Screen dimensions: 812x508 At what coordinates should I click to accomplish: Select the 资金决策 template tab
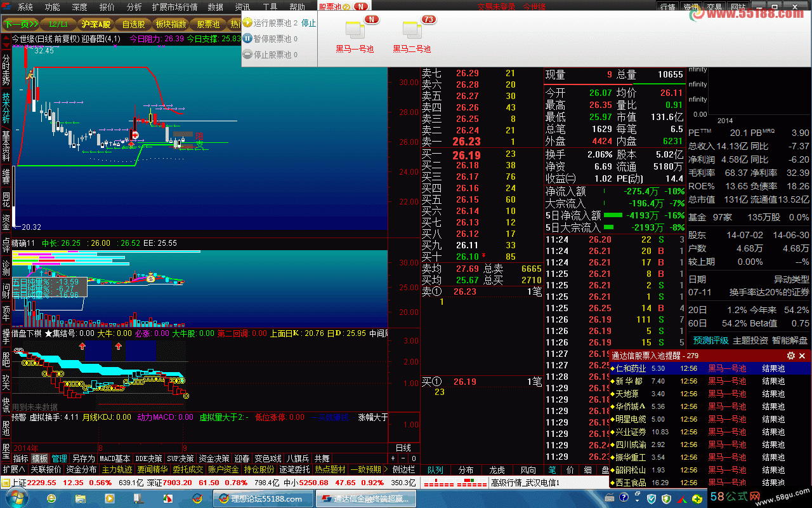pyautogui.click(x=214, y=458)
